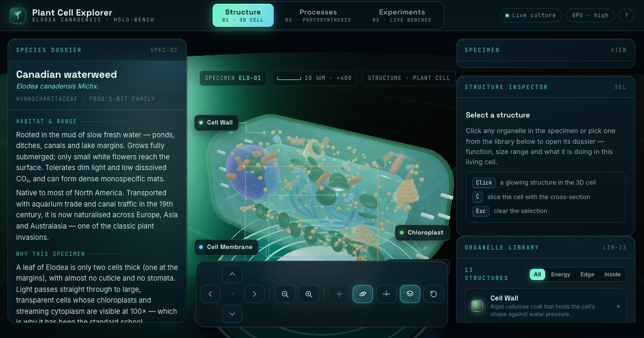Click the Habitat & Range section heading
644x338 pixels.
pos(47,121)
